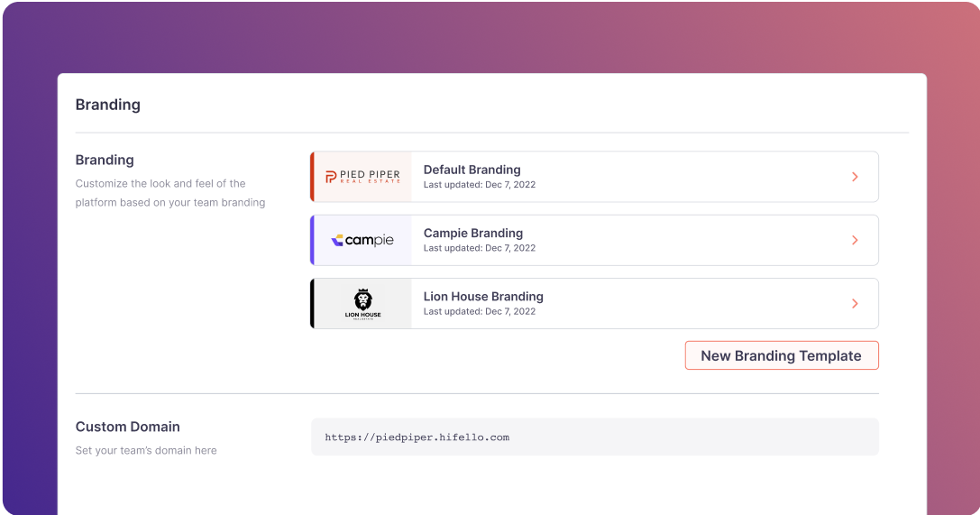Click the Lion House logo thumbnail
The height and width of the screenshot is (515, 980).
pyautogui.click(x=362, y=304)
